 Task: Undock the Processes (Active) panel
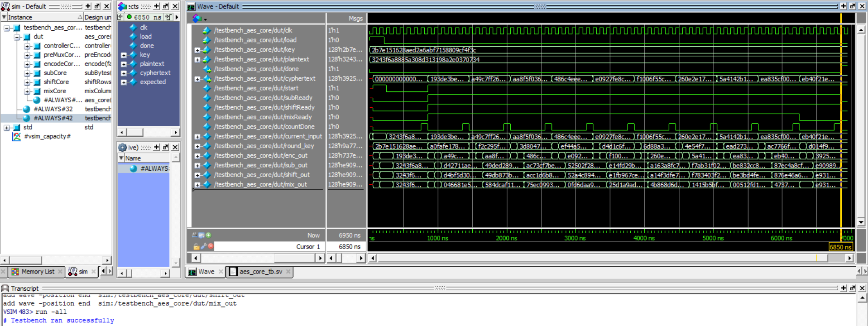coord(166,147)
